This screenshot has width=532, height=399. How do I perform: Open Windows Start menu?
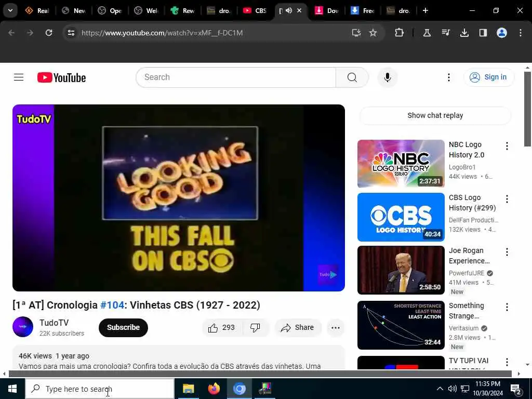tap(12, 389)
